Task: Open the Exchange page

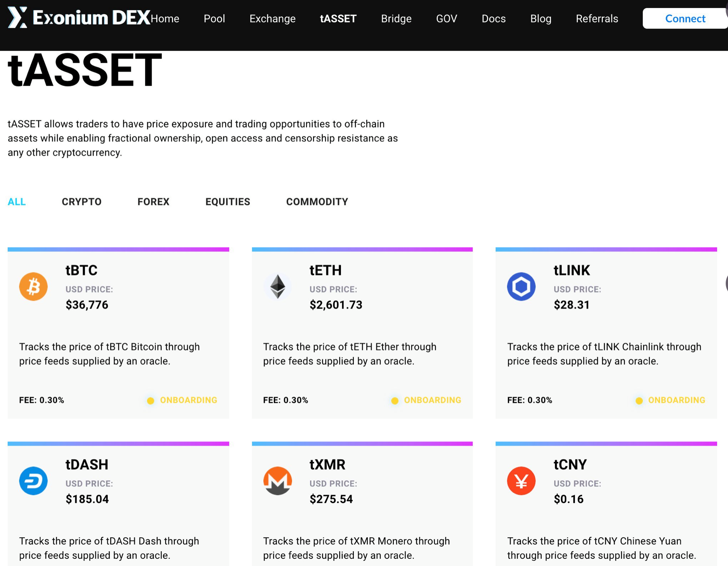Action: tap(272, 18)
